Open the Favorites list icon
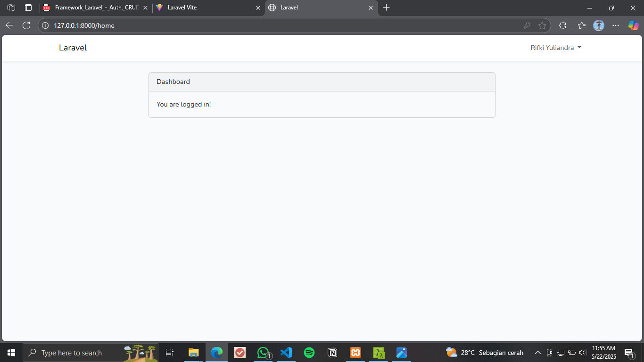This screenshot has height=362, width=644. (x=582, y=25)
